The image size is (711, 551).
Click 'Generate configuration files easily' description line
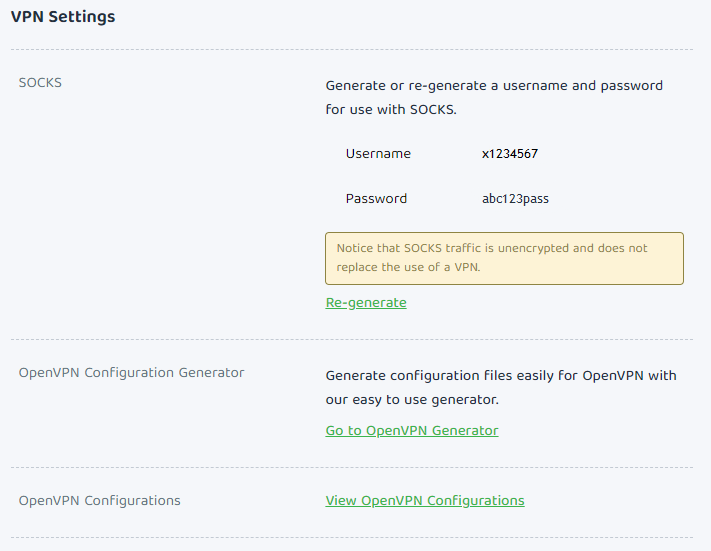coord(501,376)
